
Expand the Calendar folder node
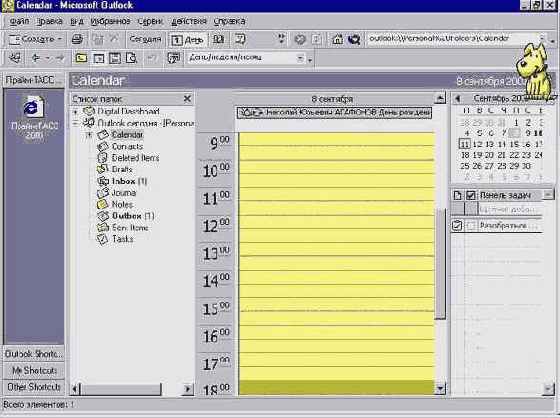pos(90,135)
